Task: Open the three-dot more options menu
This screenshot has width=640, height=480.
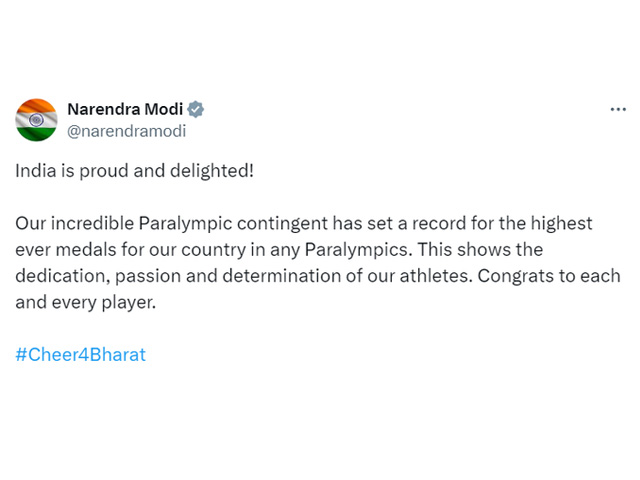Action: [x=618, y=109]
